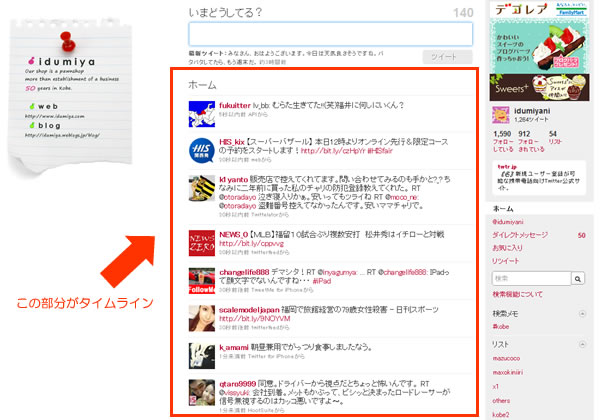Open the @inyagumya mention link

337,272
